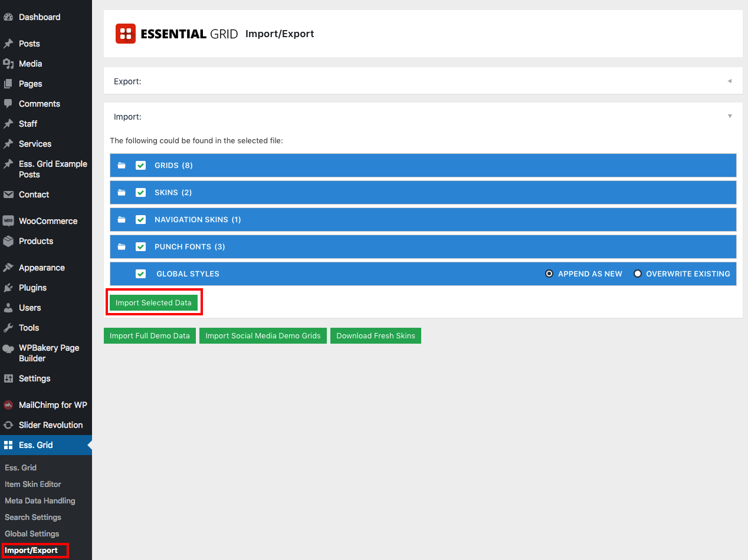Image resolution: width=748 pixels, height=560 pixels.
Task: Click the Ess. Grid squares icon
Action: (x=8, y=445)
